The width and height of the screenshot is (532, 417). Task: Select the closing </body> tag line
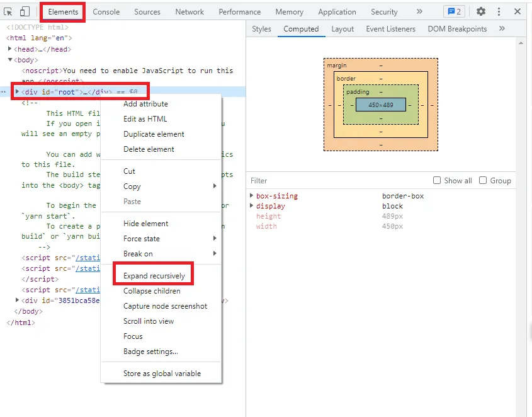pyautogui.click(x=28, y=311)
